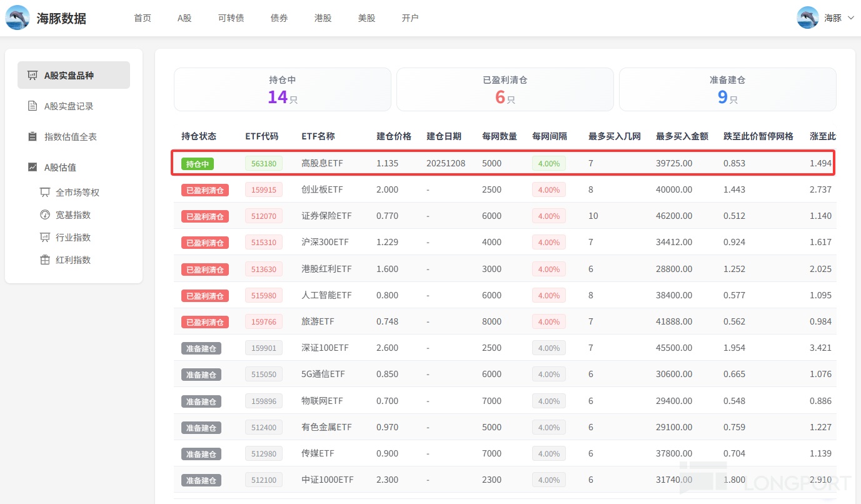Click the 红利指数 gift icon
861x504 pixels.
coord(45,260)
